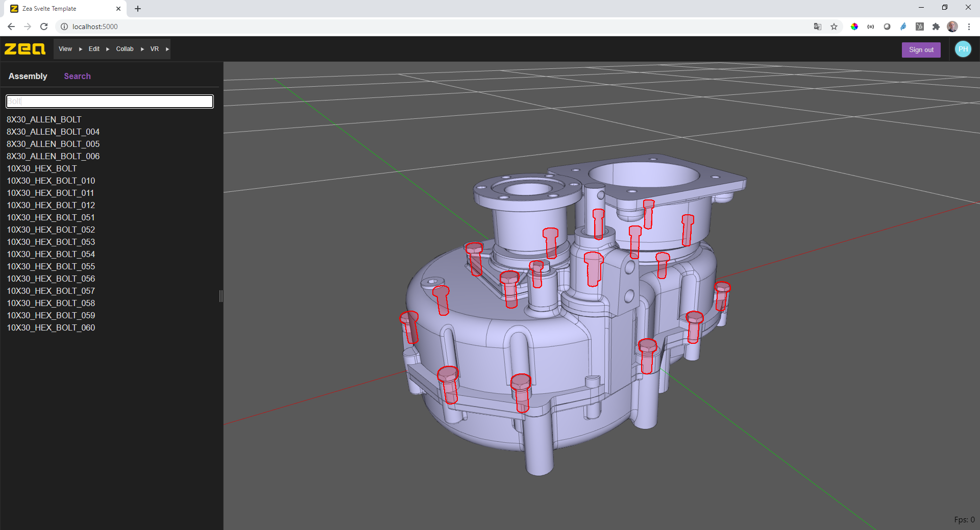Open the PH user avatar
This screenshot has height=530, width=980.
(963, 49)
